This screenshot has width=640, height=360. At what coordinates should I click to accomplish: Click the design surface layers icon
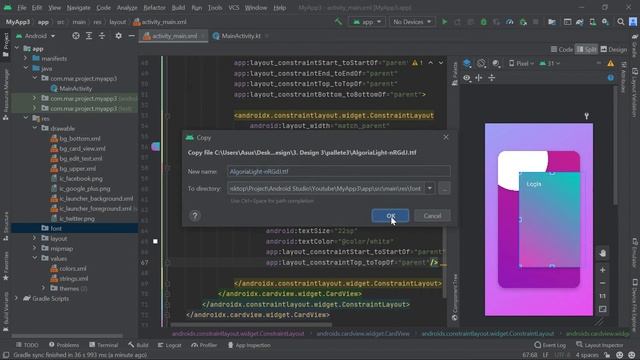tap(467, 63)
